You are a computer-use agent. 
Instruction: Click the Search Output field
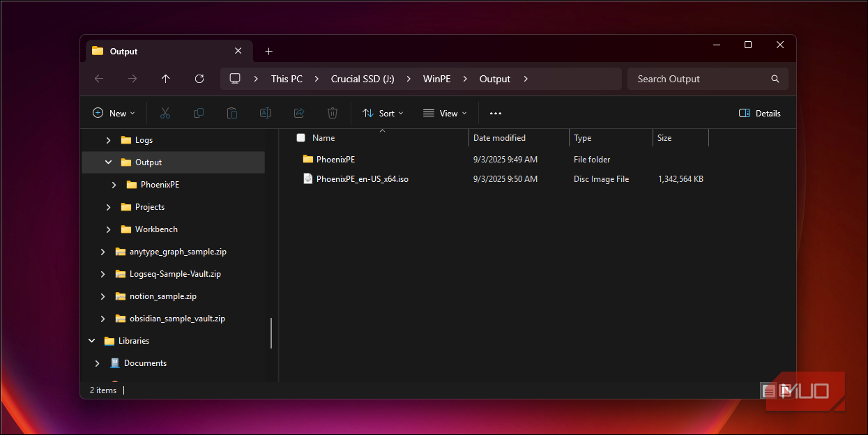coord(708,79)
